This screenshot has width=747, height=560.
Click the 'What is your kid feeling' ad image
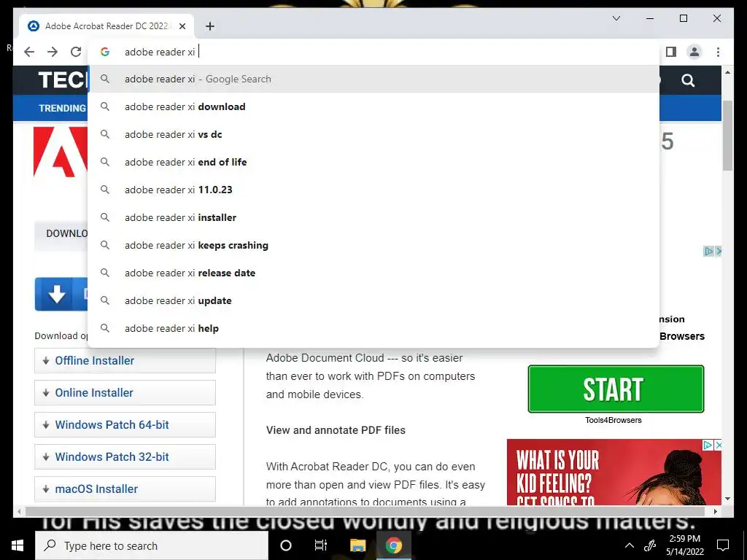point(614,472)
